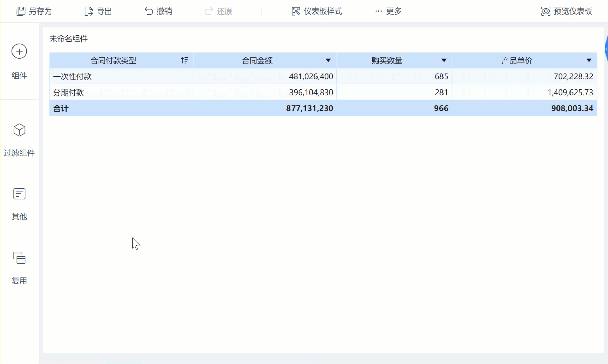
Task: Click the quantity cell 281
Action: click(441, 92)
